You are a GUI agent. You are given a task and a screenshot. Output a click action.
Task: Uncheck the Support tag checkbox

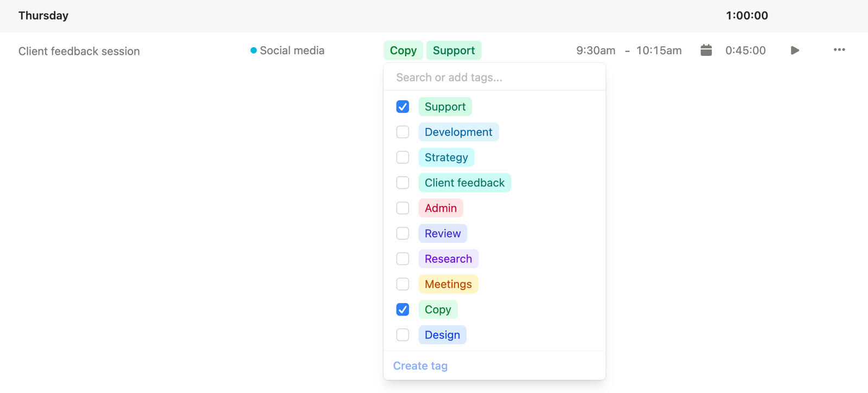coord(403,107)
